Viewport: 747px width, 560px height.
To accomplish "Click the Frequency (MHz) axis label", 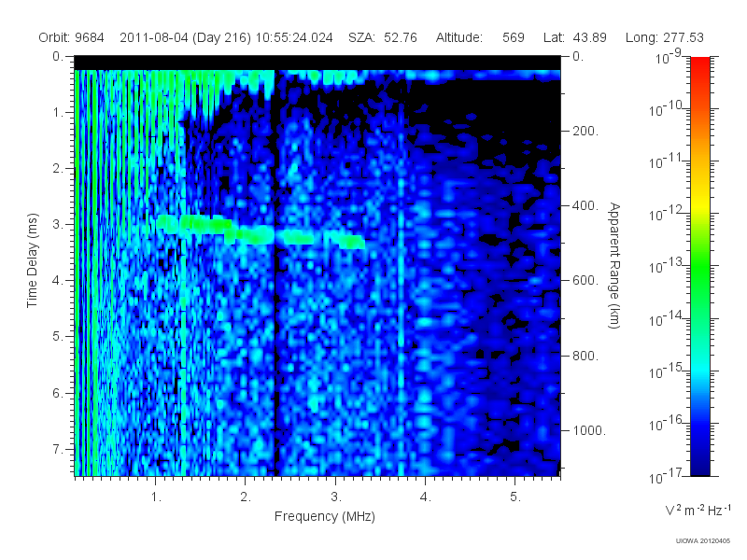I will (x=325, y=516).
